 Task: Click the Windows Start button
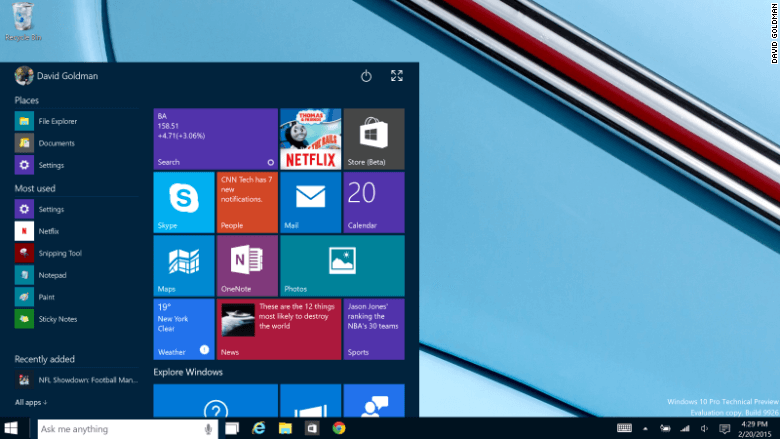click(x=11, y=428)
